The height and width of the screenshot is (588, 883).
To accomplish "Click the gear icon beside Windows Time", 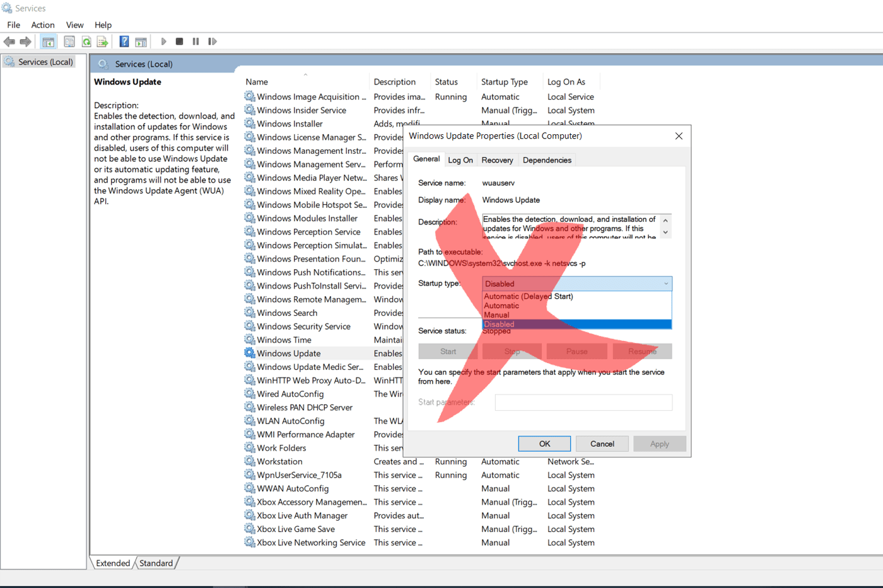I will (250, 340).
